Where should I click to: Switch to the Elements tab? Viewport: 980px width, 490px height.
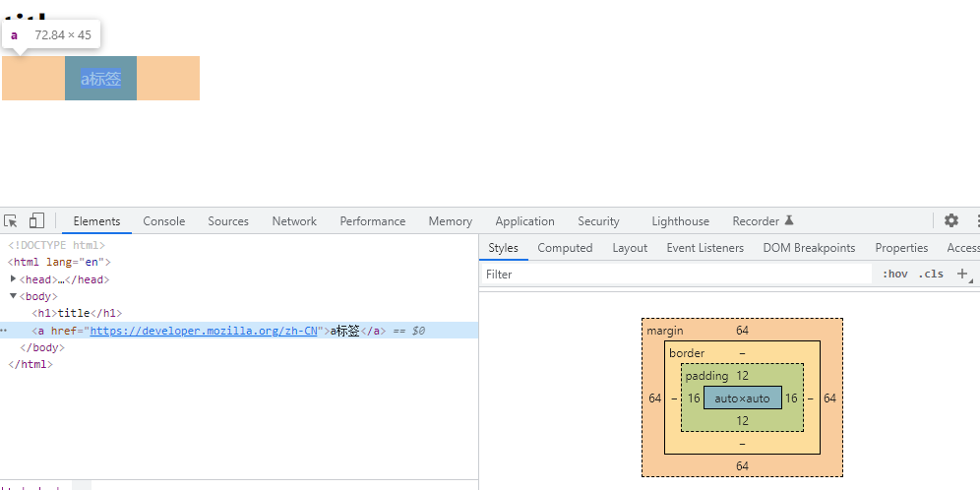[96, 221]
